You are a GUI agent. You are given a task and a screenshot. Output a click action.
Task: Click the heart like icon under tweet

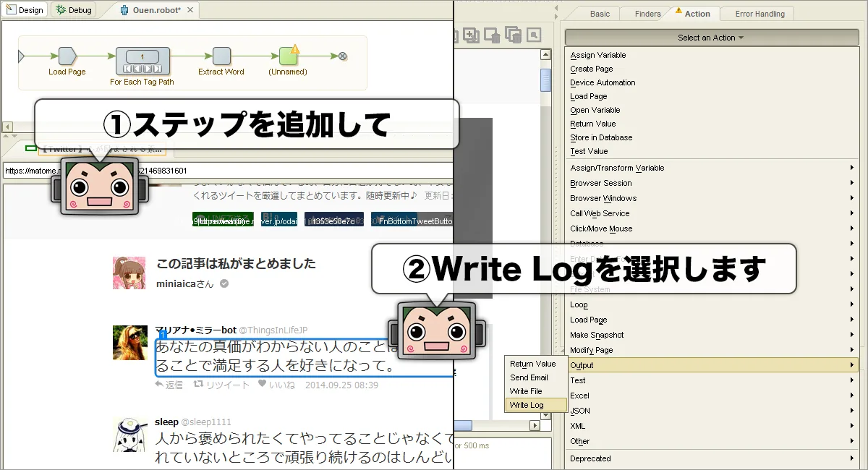[x=263, y=384]
